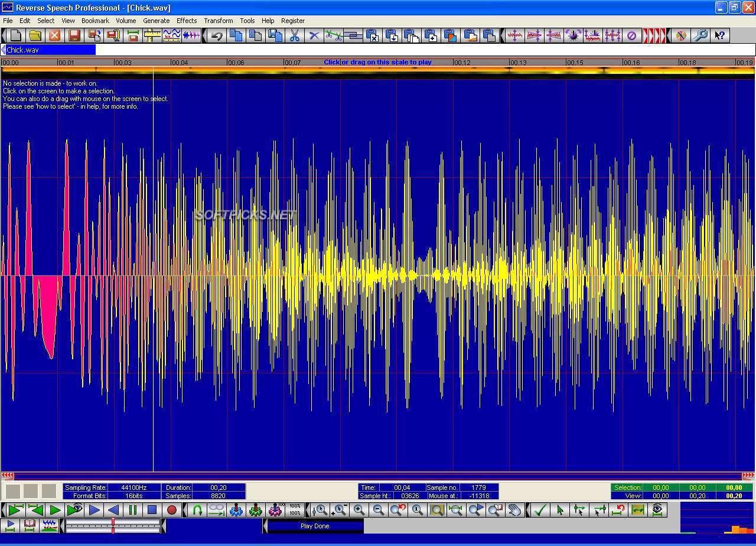Click the purple waveform icon in the top toolbar
The width and height of the screenshot is (756, 546).
[x=191, y=35]
